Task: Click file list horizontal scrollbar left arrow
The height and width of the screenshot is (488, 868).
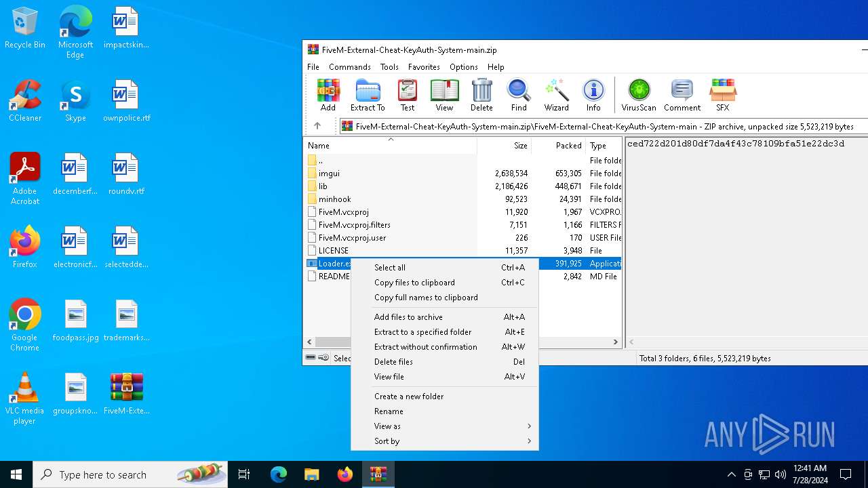Action: pyautogui.click(x=309, y=342)
